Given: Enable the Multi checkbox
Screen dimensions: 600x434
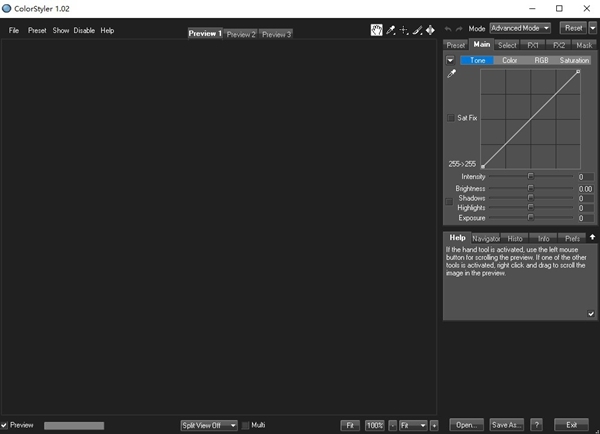Looking at the screenshot, I should [x=246, y=425].
